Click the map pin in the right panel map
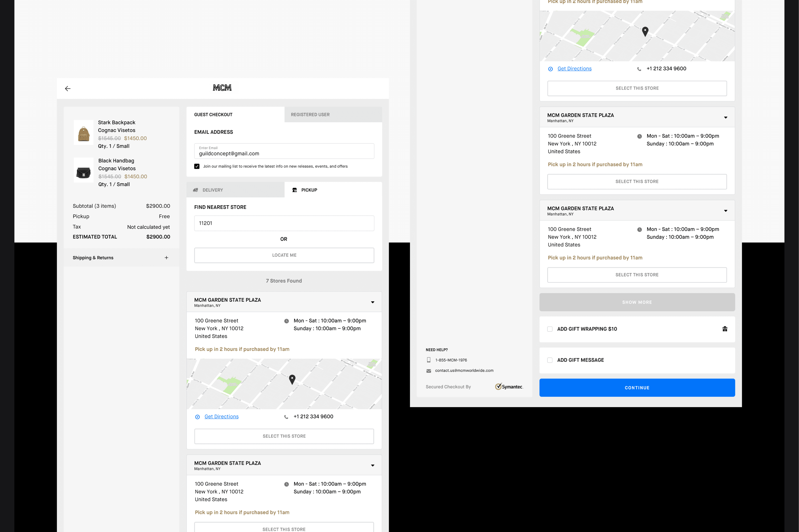The width and height of the screenshot is (799, 532). (x=645, y=32)
